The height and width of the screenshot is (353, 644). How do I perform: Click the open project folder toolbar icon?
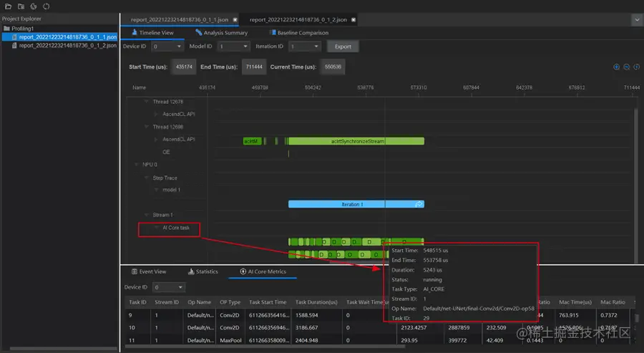pyautogui.click(x=21, y=6)
